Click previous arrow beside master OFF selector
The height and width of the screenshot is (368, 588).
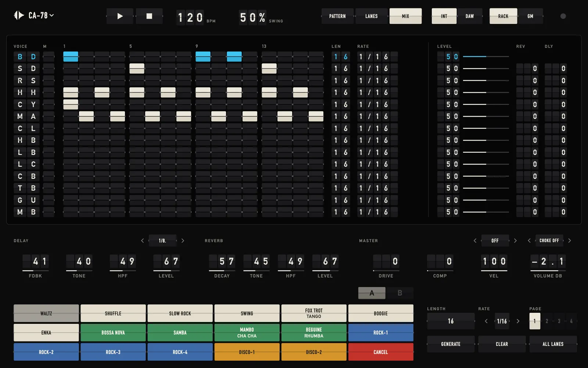475,241
